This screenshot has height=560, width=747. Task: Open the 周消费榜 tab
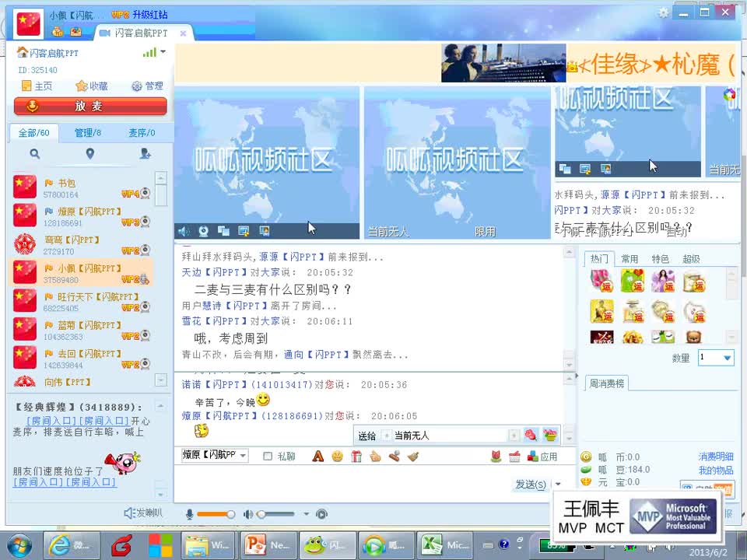(x=606, y=383)
